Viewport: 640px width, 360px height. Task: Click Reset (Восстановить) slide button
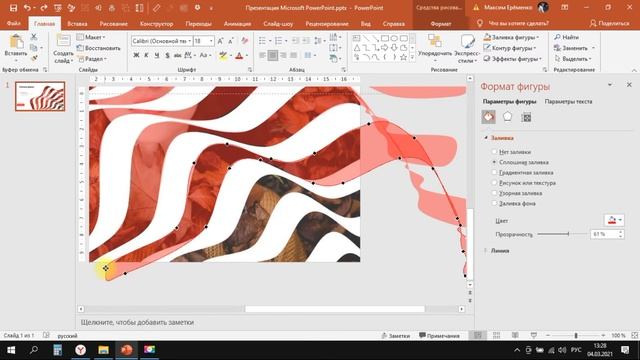pos(99,48)
